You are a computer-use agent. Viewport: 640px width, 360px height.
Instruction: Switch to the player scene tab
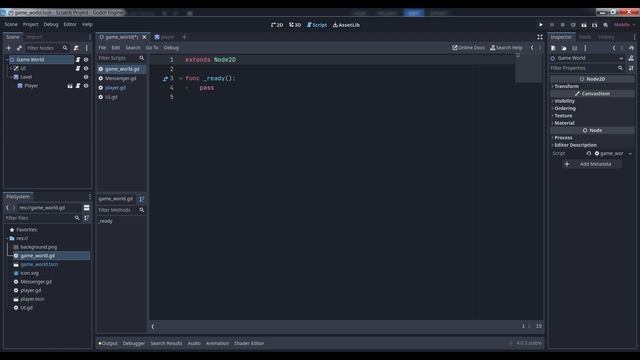tap(164, 37)
